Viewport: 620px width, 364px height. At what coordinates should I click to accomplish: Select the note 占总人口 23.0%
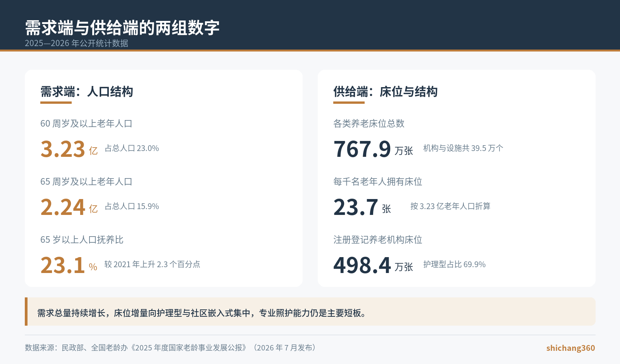[x=132, y=148]
